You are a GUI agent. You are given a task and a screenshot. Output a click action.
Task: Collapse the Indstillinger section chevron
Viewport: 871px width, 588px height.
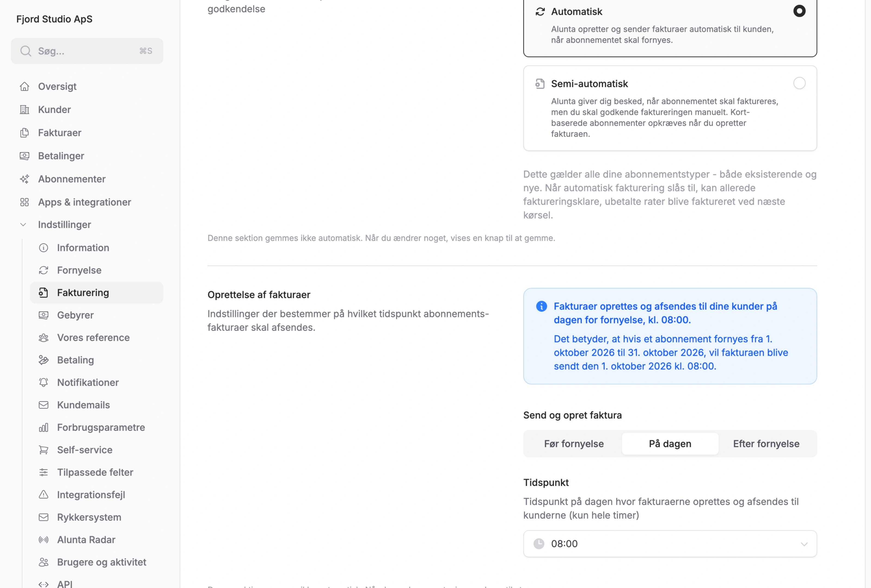click(23, 225)
